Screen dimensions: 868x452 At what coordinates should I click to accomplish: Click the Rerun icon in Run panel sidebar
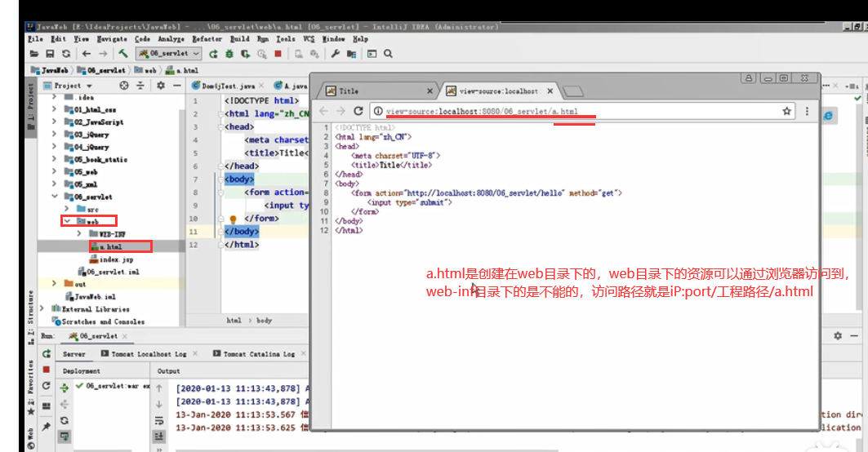pos(47,353)
